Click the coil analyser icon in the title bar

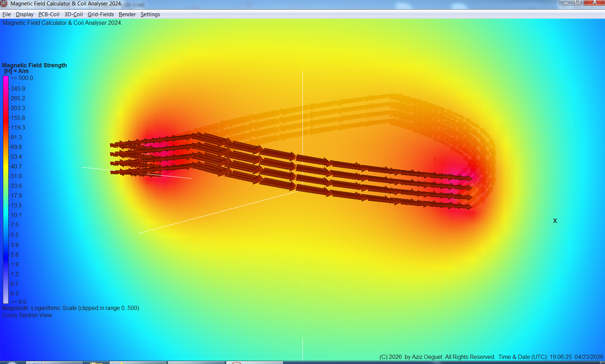tap(4, 3)
